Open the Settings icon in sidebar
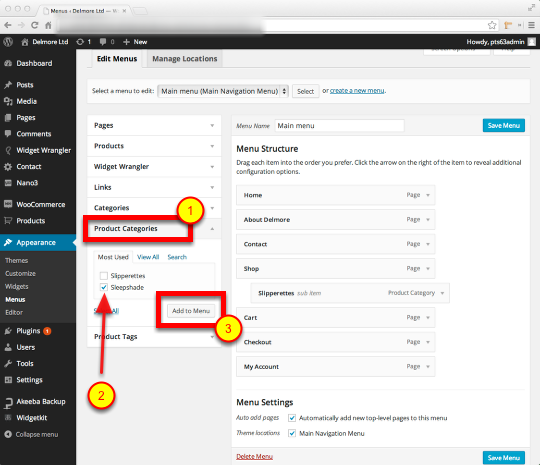This screenshot has width=540, height=465. (8, 380)
